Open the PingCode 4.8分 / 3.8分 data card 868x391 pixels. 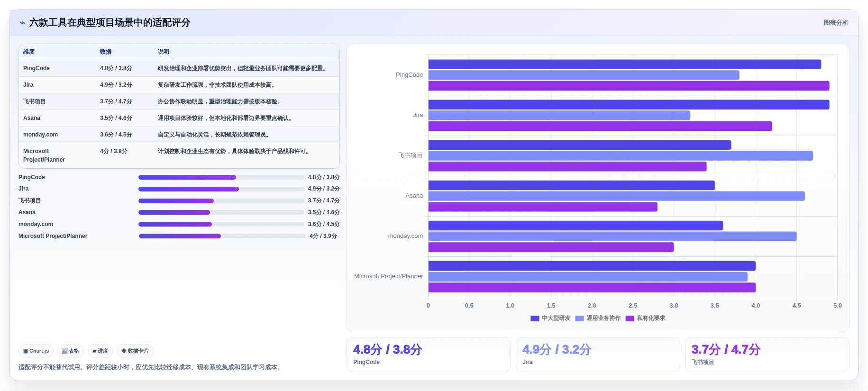[x=429, y=355]
